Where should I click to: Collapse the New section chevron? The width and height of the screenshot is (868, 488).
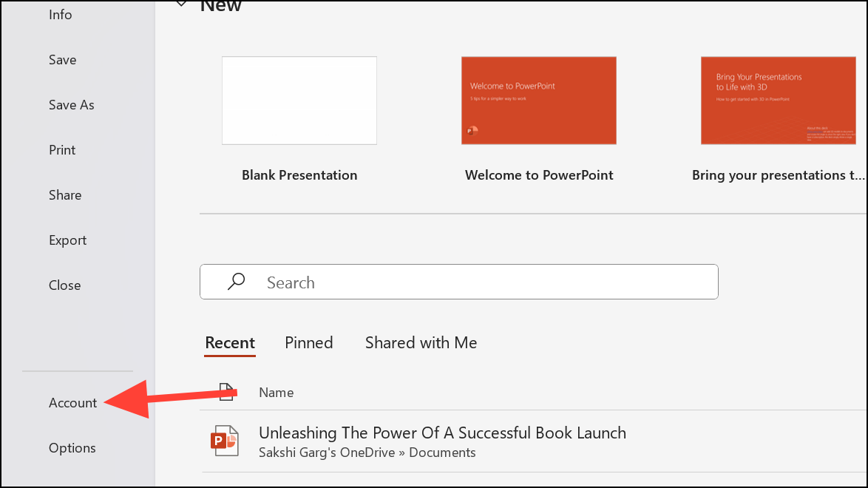[x=181, y=4]
